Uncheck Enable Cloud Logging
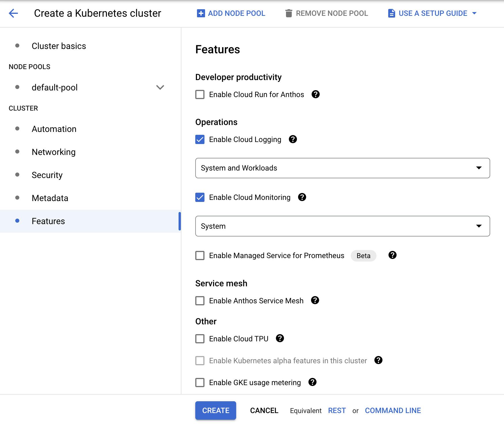The height and width of the screenshot is (424, 504). coord(200,139)
